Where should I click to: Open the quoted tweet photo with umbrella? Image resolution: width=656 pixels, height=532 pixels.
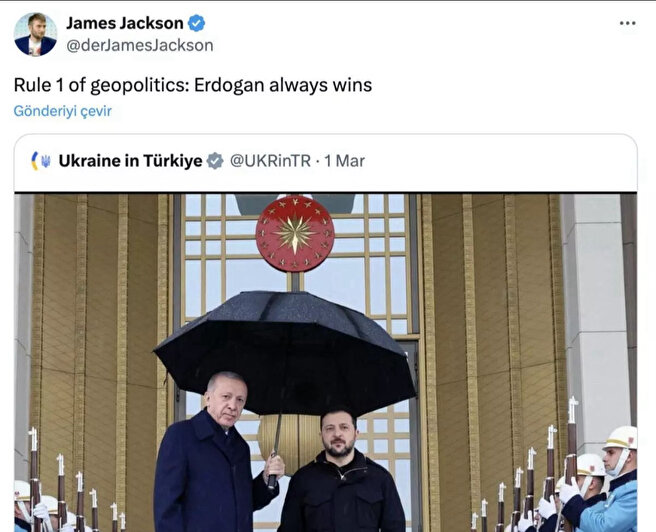[325, 363]
